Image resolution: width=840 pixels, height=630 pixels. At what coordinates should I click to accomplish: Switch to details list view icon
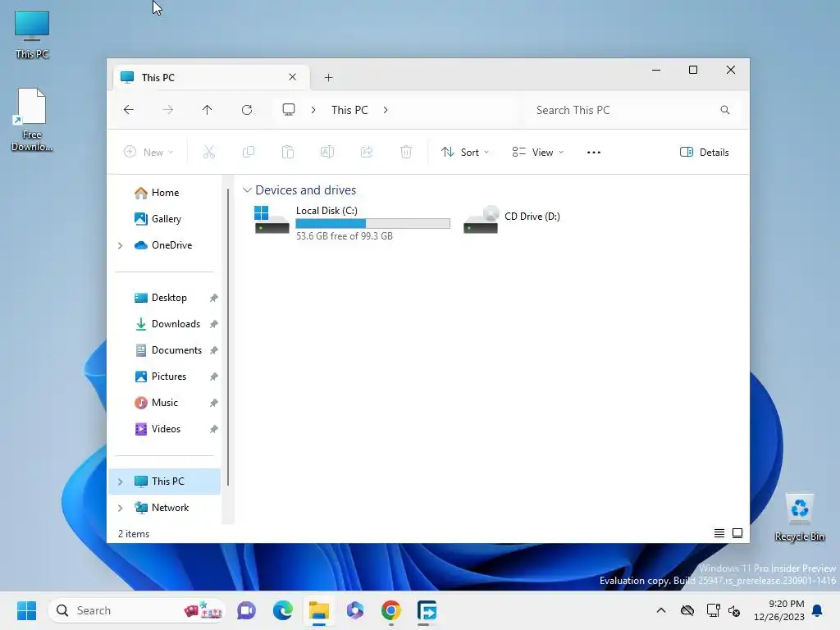pos(719,533)
